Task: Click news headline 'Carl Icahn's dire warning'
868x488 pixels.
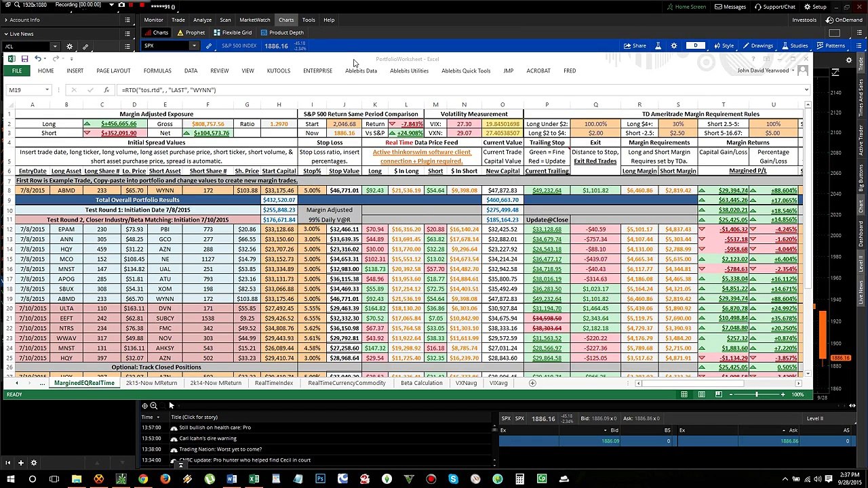Action: click(x=208, y=438)
